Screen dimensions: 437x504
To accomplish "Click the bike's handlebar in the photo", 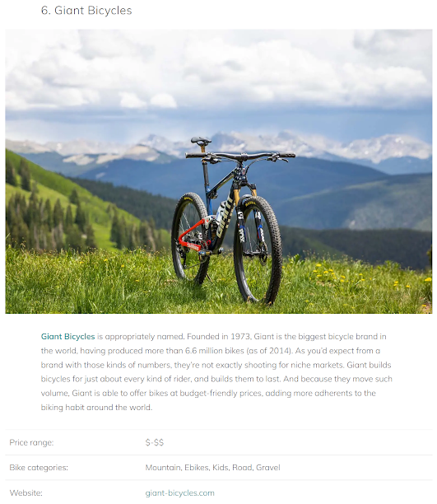I will [240, 156].
